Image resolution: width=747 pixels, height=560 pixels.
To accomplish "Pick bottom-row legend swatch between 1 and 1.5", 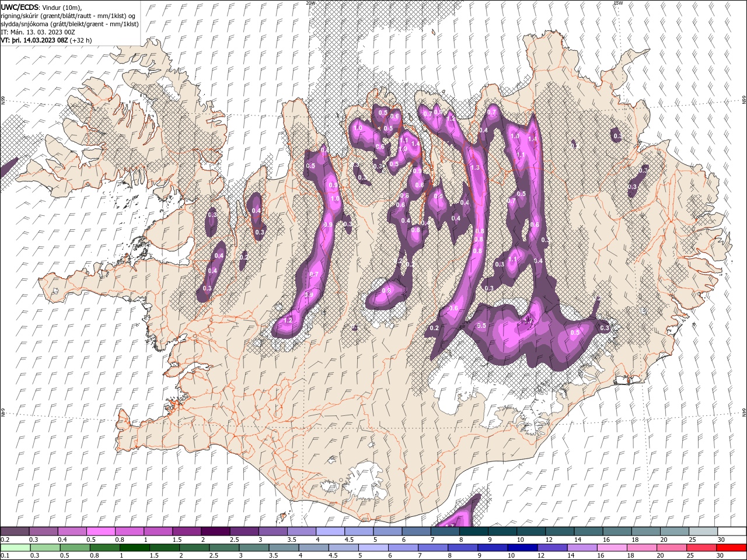I will [x=135, y=548].
